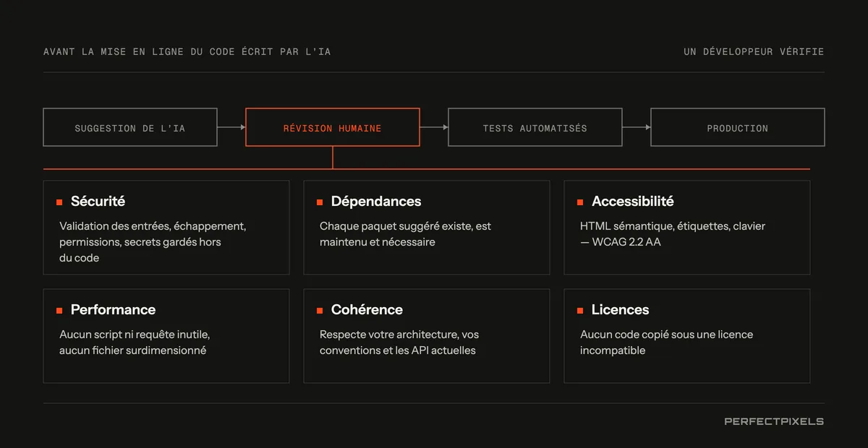The width and height of the screenshot is (868, 448).
Task: Click the 'Production' step box
Action: 738,127
